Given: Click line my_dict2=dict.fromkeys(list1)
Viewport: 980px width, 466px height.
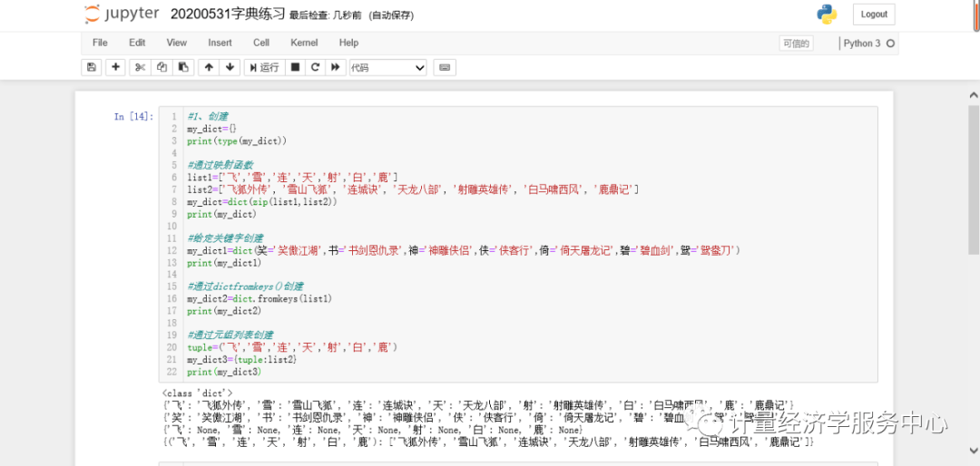Looking at the screenshot, I should 260,299.
